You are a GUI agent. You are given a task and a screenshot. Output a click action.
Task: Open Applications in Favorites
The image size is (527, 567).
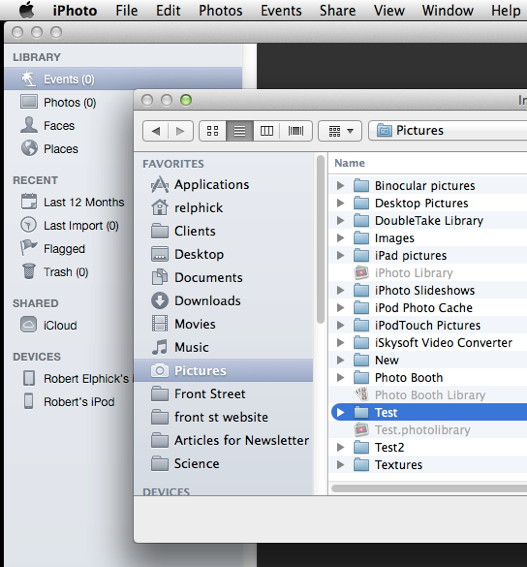tap(200, 185)
